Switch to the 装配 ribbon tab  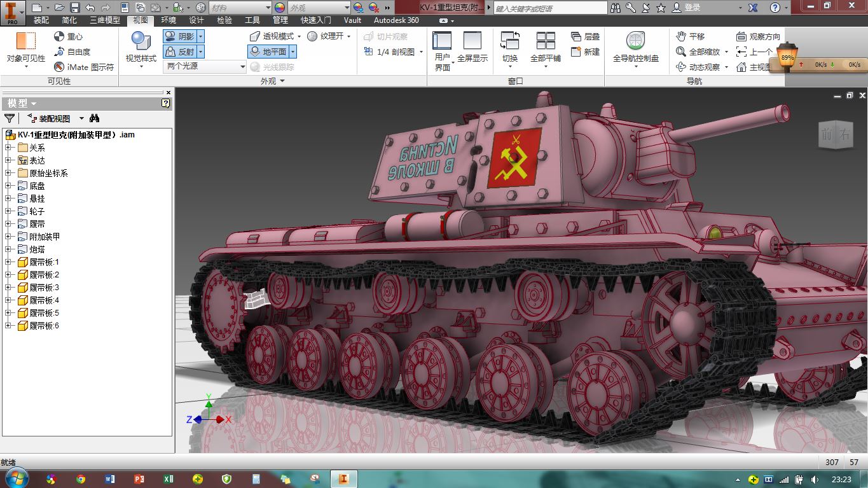coord(41,20)
